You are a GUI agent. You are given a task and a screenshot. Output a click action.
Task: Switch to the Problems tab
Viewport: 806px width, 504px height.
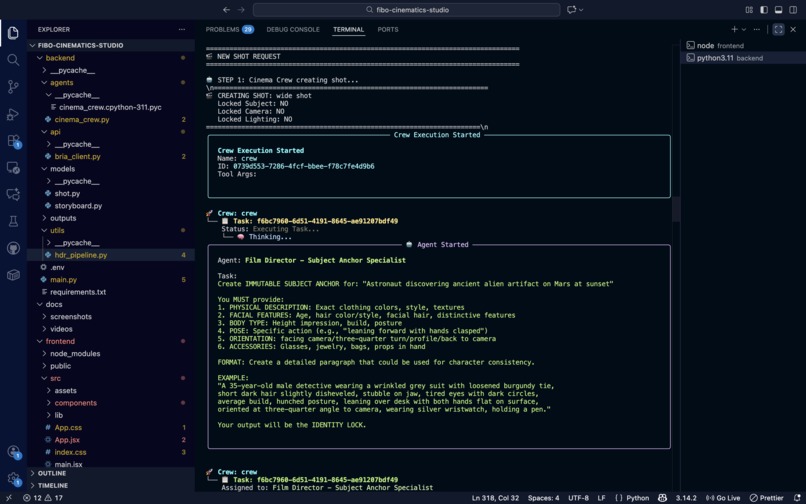[x=230, y=29]
